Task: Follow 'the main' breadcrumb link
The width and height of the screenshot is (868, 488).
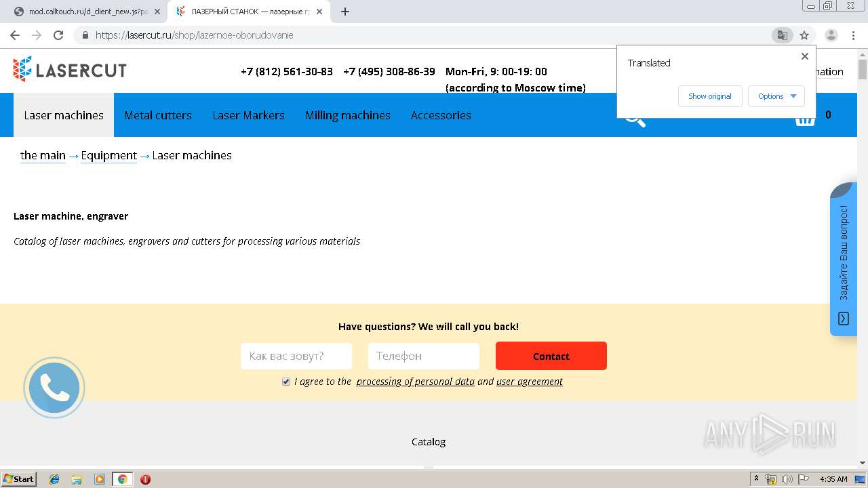Action: point(43,155)
